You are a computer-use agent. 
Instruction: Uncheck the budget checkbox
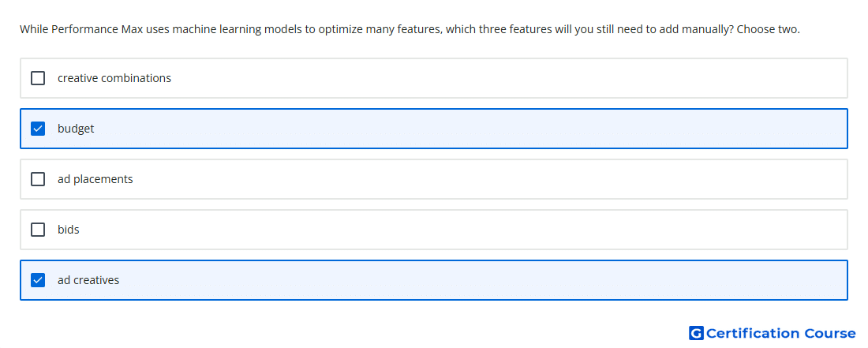point(38,129)
